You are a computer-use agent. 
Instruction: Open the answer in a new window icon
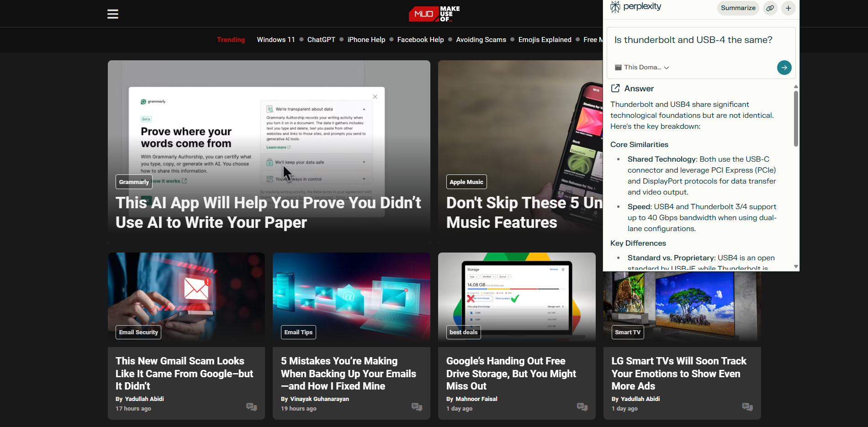click(615, 88)
